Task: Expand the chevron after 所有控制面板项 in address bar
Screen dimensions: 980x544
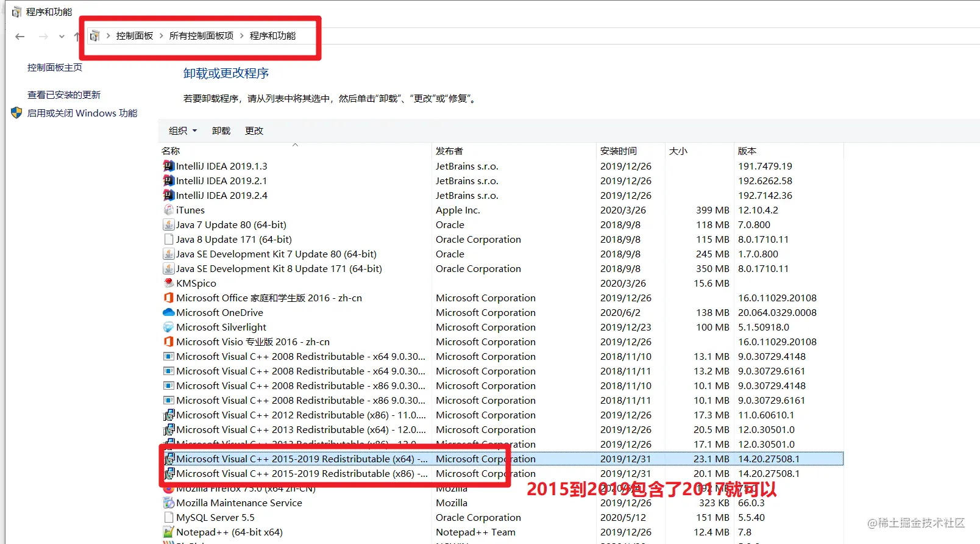Action: click(242, 36)
